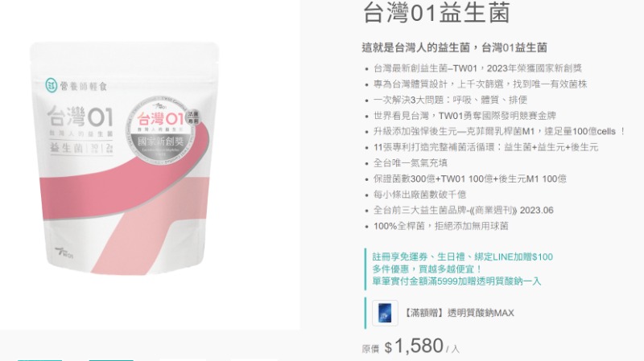Click the small dark 活菌專利 badge

pyautogui.click(x=192, y=117)
